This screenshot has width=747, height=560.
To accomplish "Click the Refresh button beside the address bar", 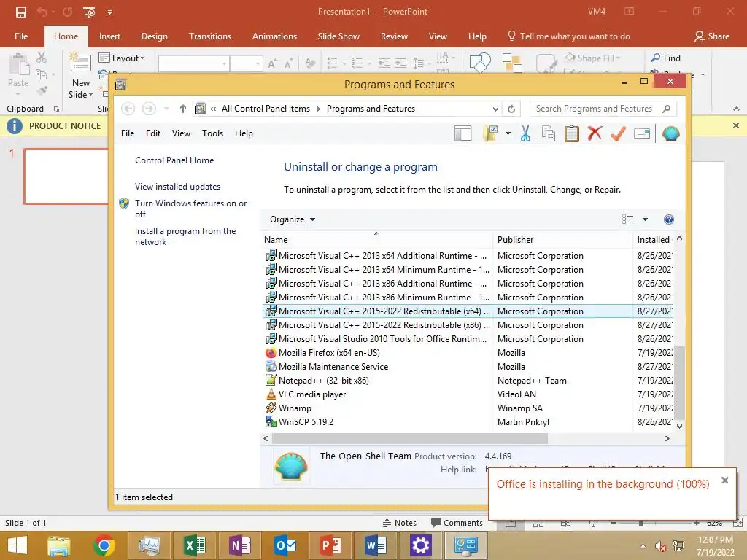I will [511, 109].
